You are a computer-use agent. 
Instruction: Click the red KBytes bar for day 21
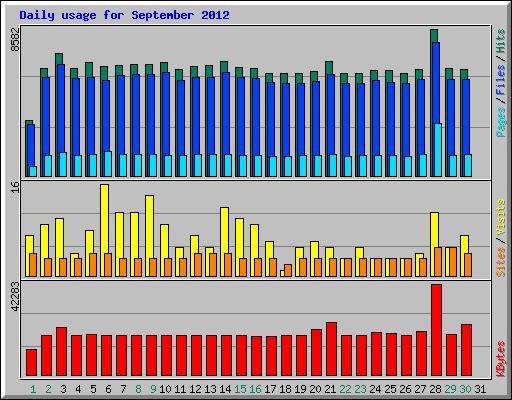[x=331, y=349]
